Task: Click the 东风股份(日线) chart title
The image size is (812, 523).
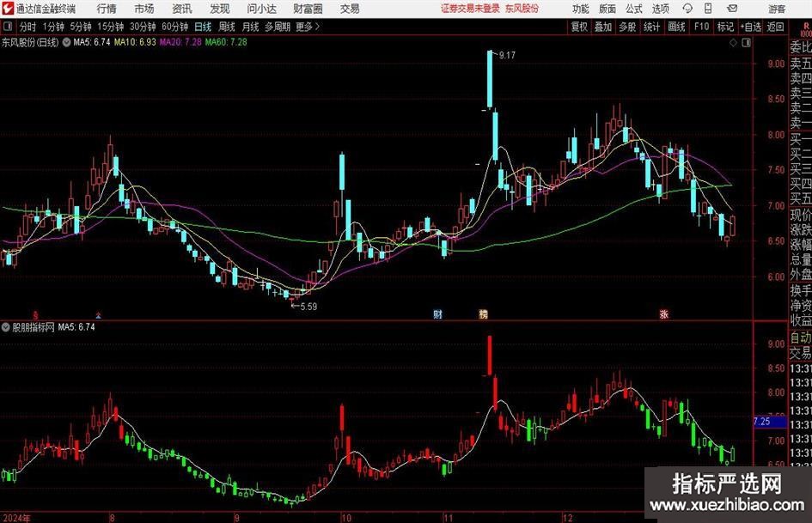Action: [x=30, y=42]
